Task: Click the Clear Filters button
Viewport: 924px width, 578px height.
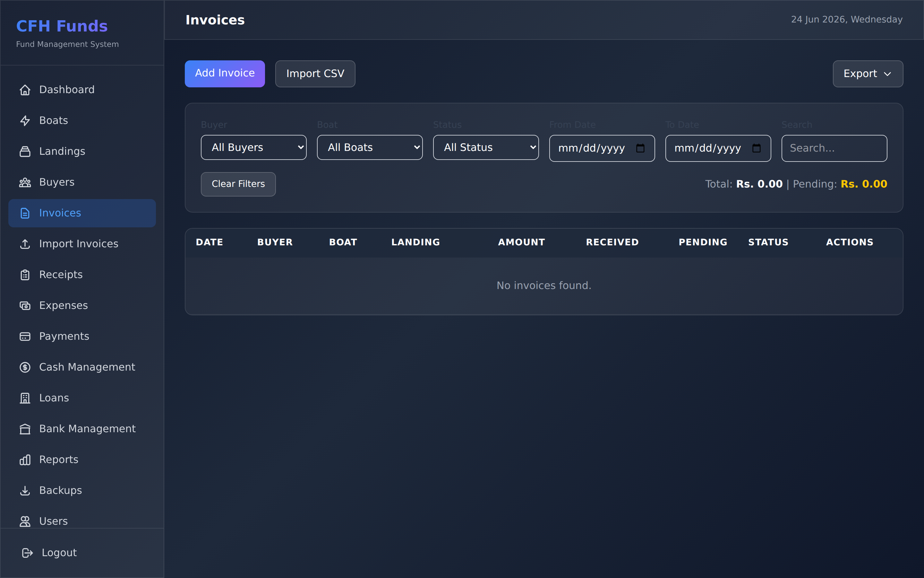Action: tap(238, 184)
